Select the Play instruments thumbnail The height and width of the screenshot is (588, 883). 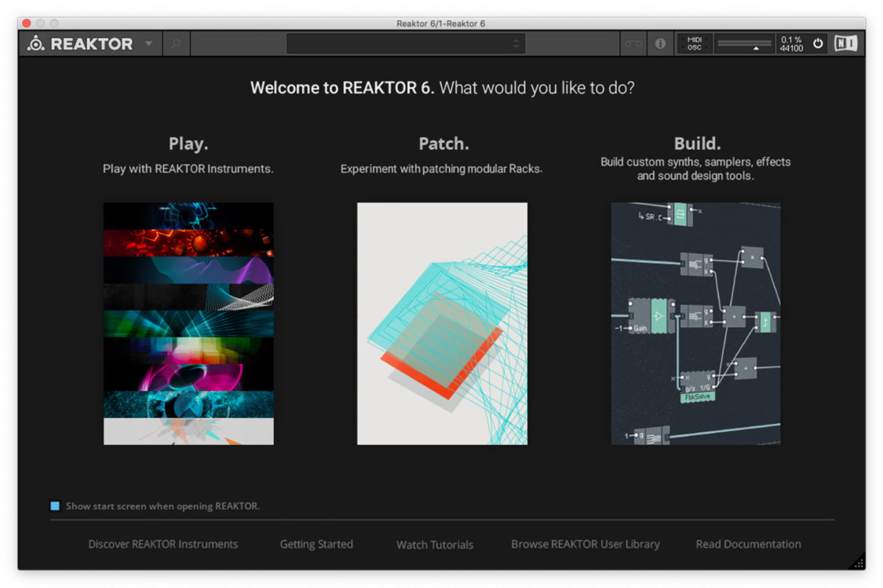click(188, 323)
